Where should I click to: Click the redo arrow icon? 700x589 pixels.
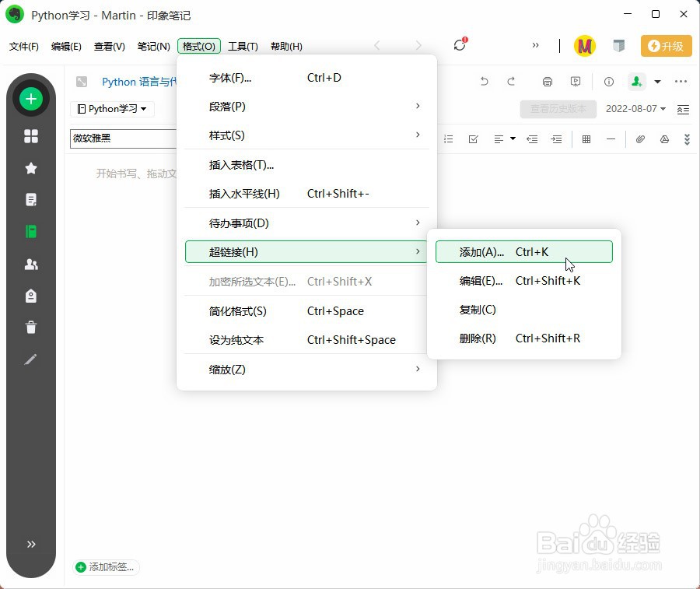click(x=511, y=81)
